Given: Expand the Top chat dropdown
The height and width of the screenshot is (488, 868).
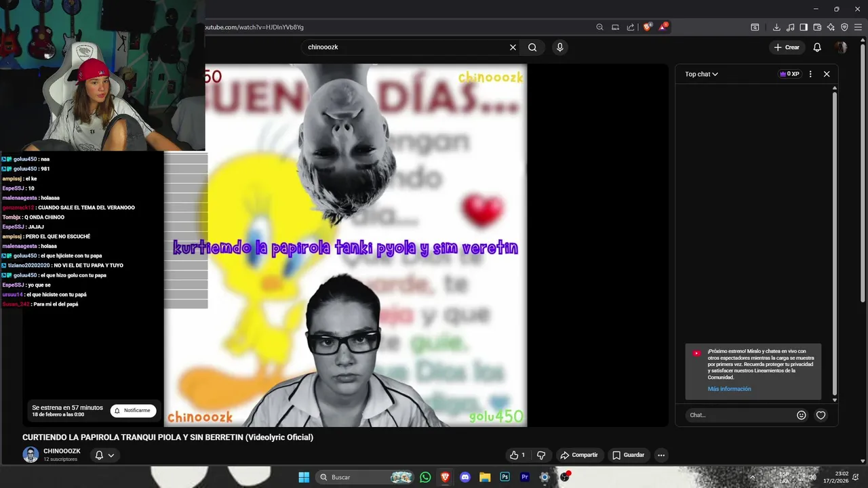Looking at the screenshot, I should tap(701, 74).
